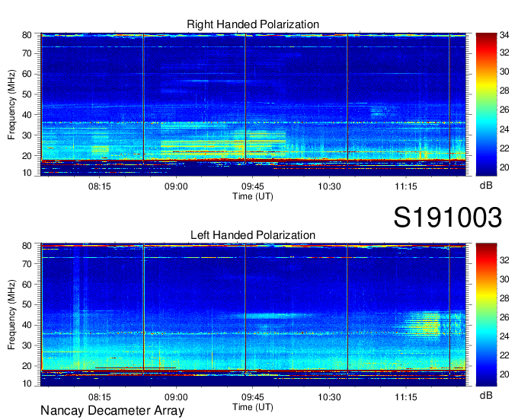Click the 'Frequency (MHz)' label of bottom plot
Image resolution: width=518 pixels, height=420 pixels.
click(x=11, y=315)
